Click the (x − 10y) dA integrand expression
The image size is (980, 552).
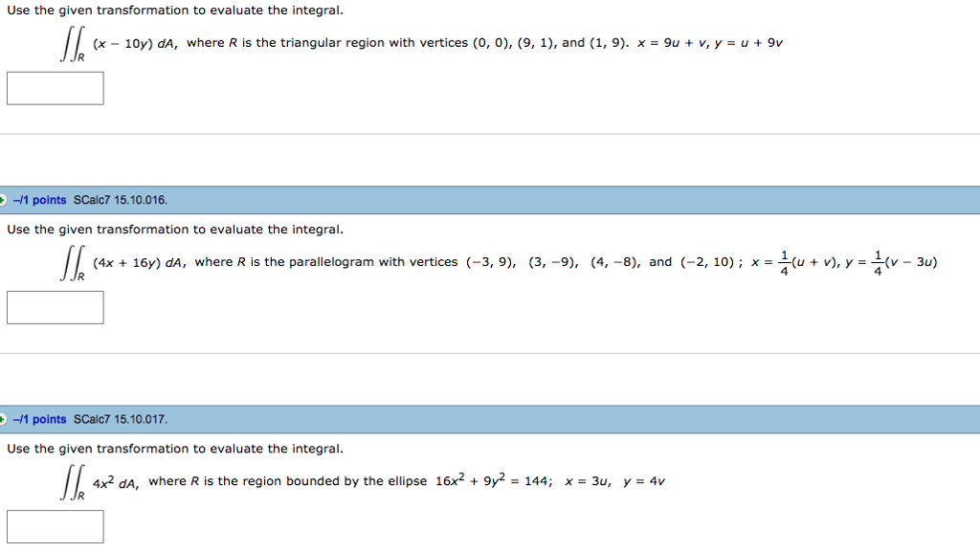[135, 44]
